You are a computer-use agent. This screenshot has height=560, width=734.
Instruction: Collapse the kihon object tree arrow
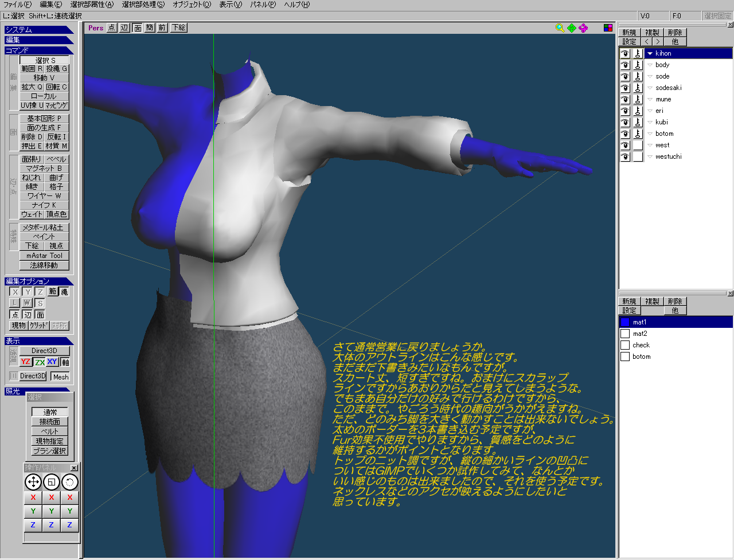[650, 53]
